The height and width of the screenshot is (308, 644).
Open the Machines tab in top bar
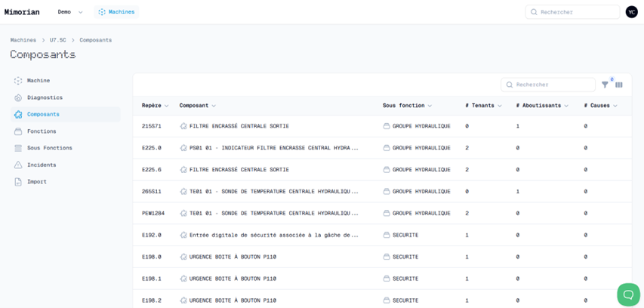click(x=116, y=12)
